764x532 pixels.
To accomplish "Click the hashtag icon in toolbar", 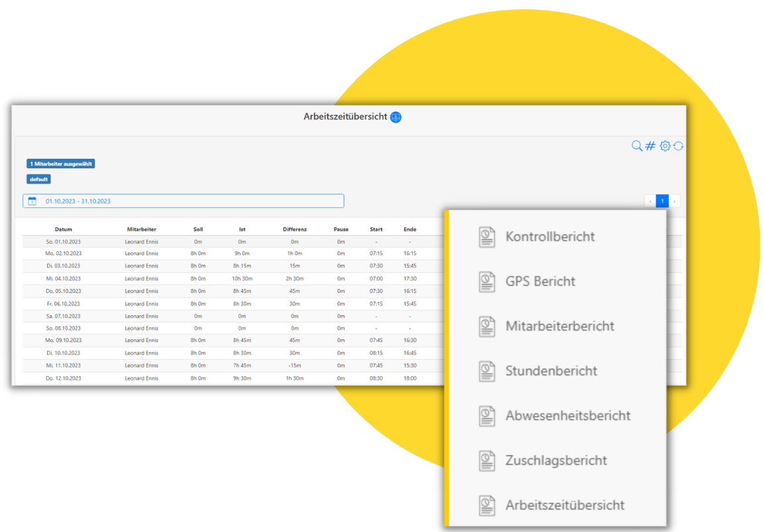I will [650, 146].
